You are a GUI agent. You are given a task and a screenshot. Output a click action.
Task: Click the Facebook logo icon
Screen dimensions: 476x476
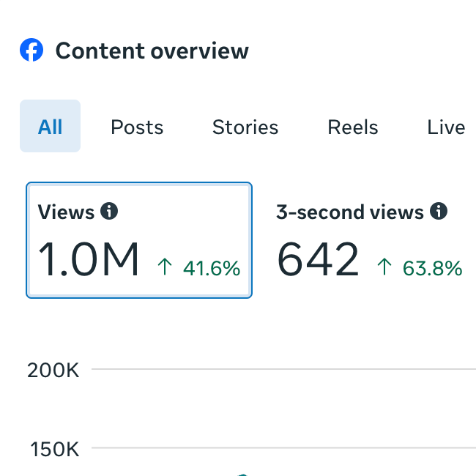point(31,50)
